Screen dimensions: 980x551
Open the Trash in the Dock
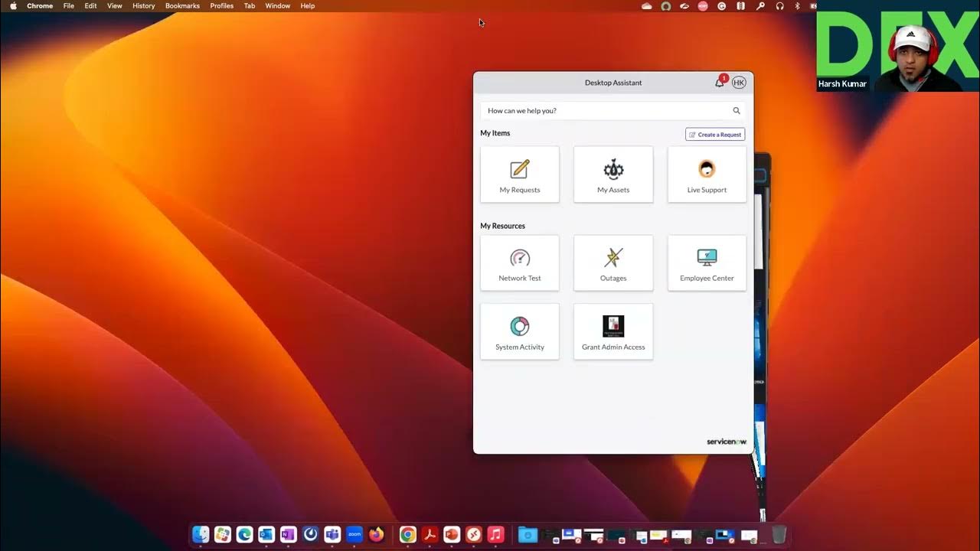tap(779, 534)
